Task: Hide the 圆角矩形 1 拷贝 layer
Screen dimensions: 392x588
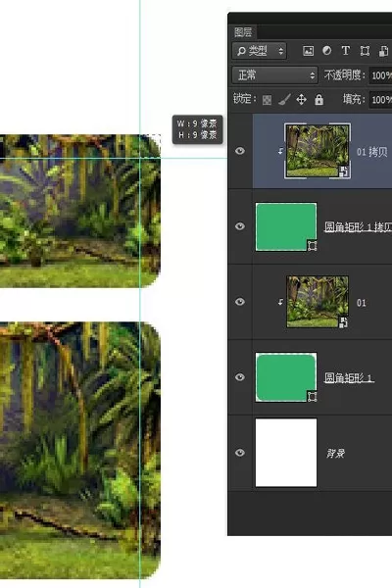Action: point(240,226)
